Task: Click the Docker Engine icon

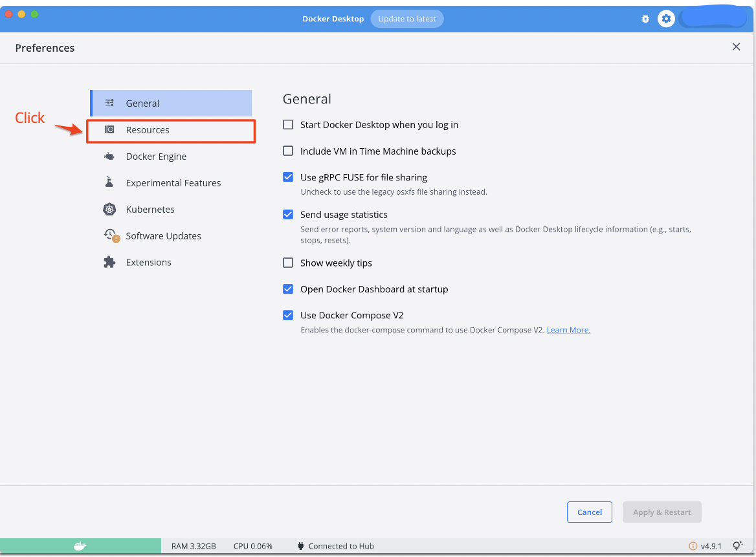Action: click(109, 156)
